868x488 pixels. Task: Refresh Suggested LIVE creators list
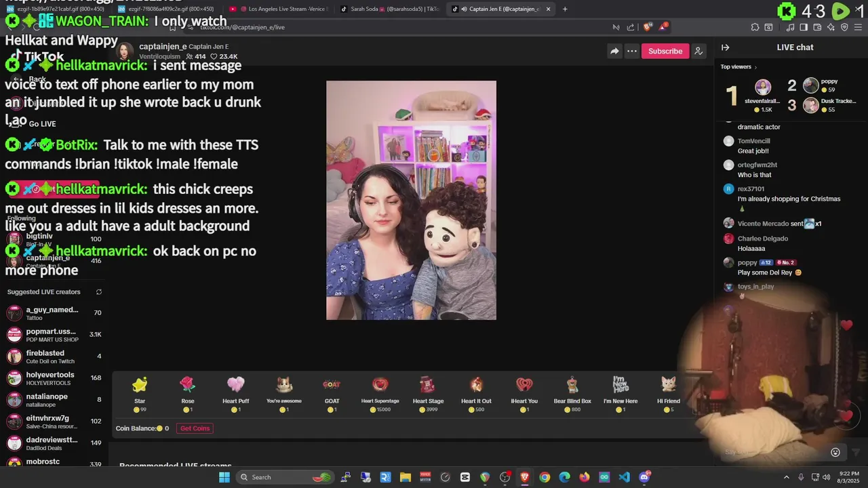point(98,292)
